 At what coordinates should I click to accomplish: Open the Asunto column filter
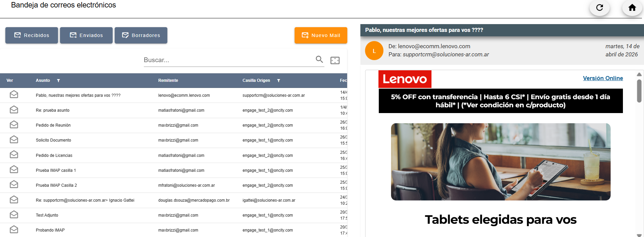pos(58,80)
